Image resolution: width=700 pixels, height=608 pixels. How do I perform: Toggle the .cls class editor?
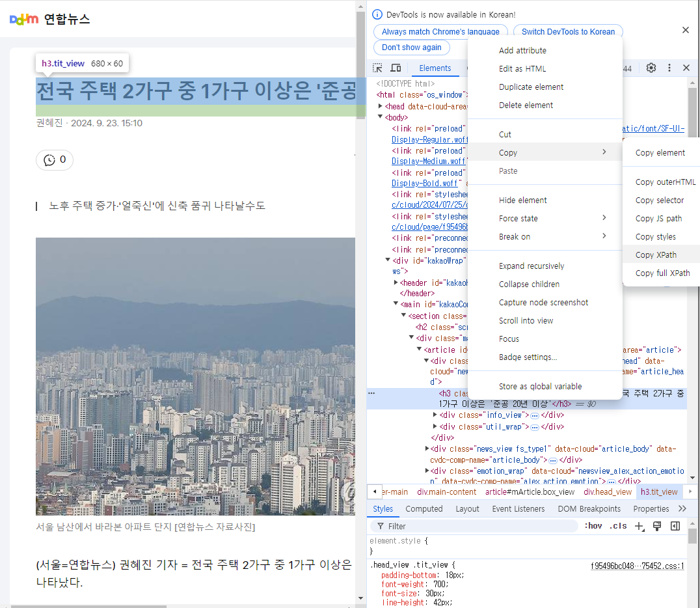(x=618, y=526)
